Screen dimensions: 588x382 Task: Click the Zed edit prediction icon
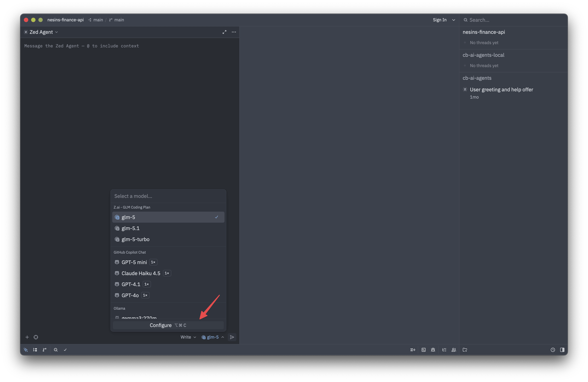[x=413, y=350]
